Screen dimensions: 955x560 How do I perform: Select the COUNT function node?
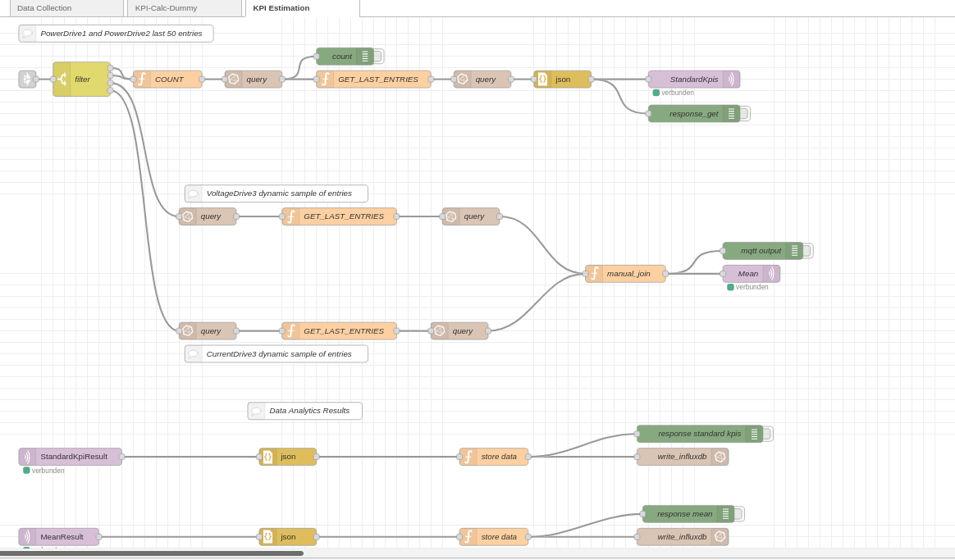click(x=168, y=79)
